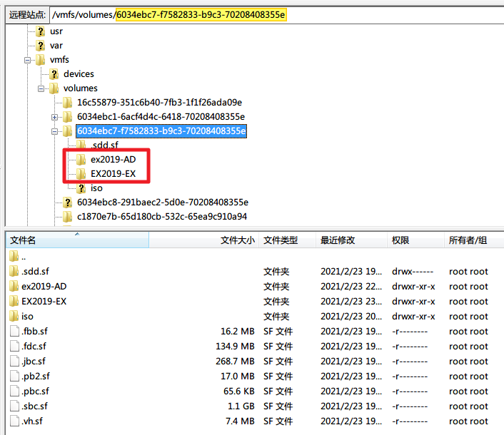Collapse the vmfs tree node
Screen dimensions: 504x435
(28, 60)
